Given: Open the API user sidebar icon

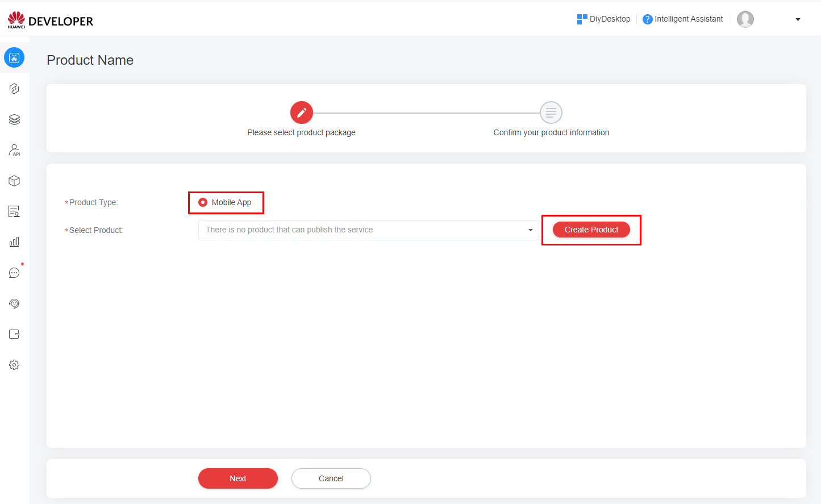Looking at the screenshot, I should click(14, 150).
